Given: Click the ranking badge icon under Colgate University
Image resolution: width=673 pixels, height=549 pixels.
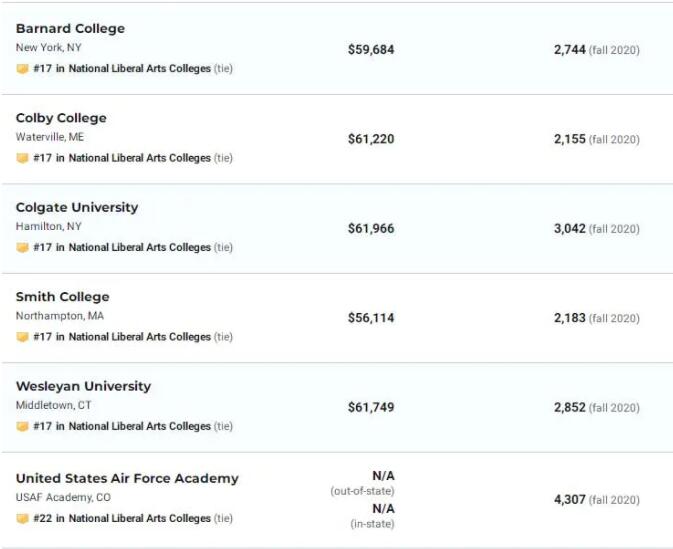Looking at the screenshot, I should click(x=22, y=248).
